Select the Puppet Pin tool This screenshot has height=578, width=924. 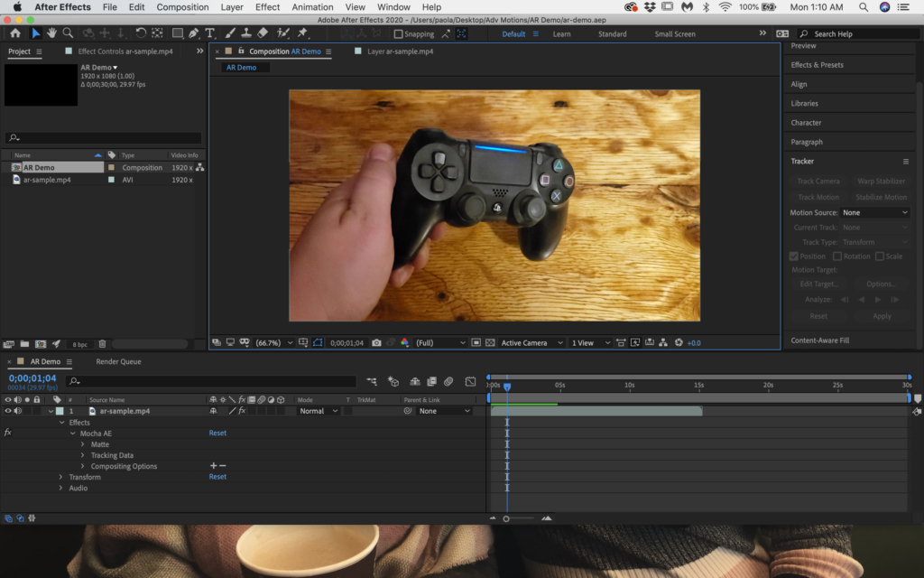pyautogui.click(x=302, y=33)
